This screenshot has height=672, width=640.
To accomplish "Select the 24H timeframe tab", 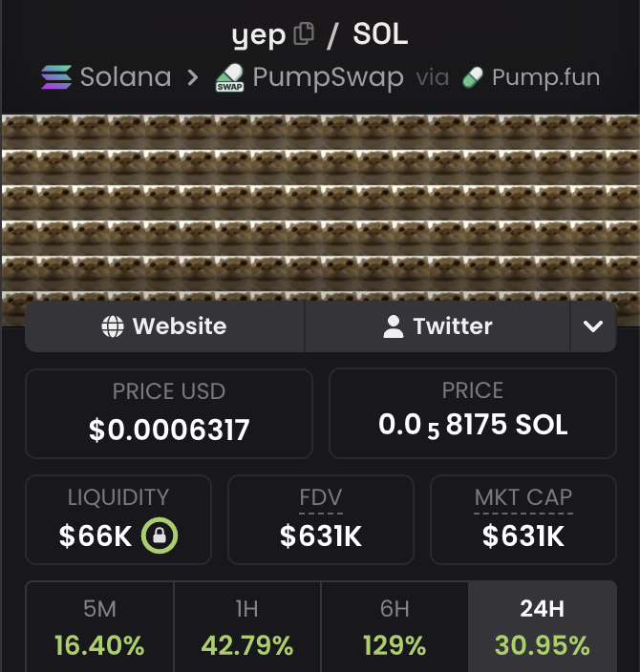I will tap(543, 626).
